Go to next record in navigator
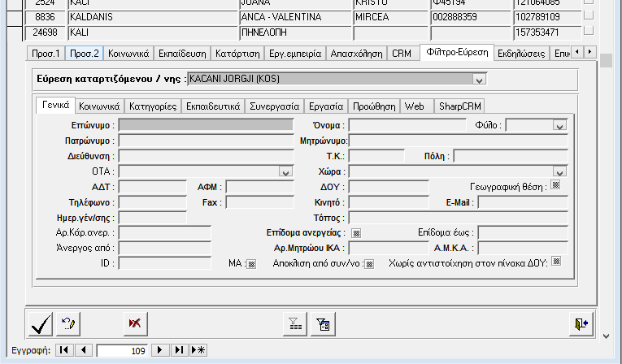This screenshot has width=622, height=364. coord(161,350)
